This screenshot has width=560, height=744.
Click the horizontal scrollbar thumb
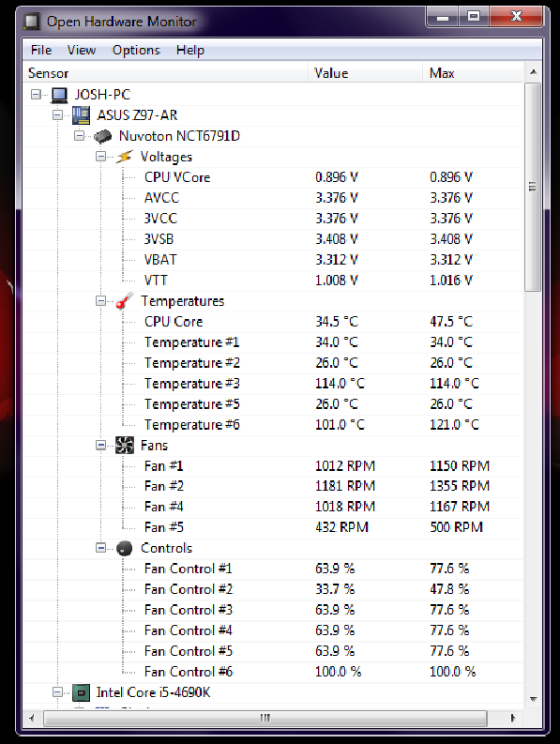coord(265,718)
